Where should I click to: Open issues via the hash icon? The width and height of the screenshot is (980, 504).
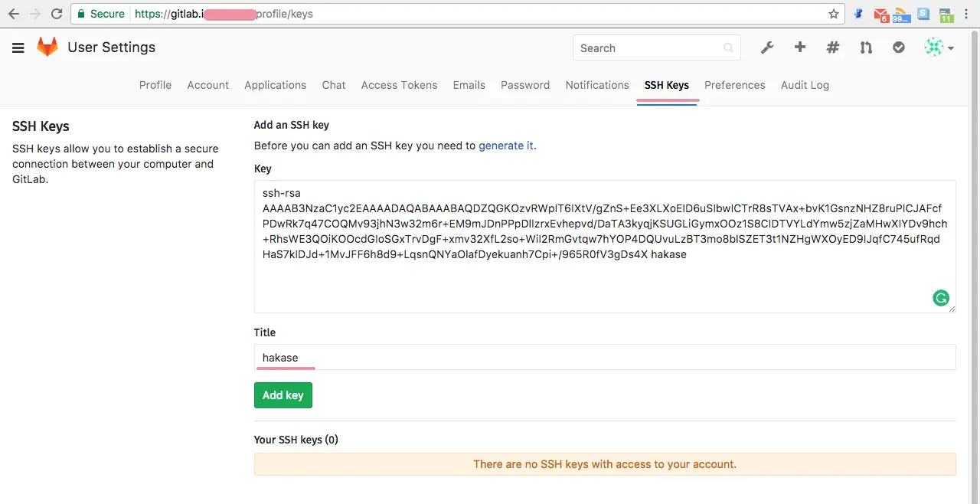pos(833,47)
